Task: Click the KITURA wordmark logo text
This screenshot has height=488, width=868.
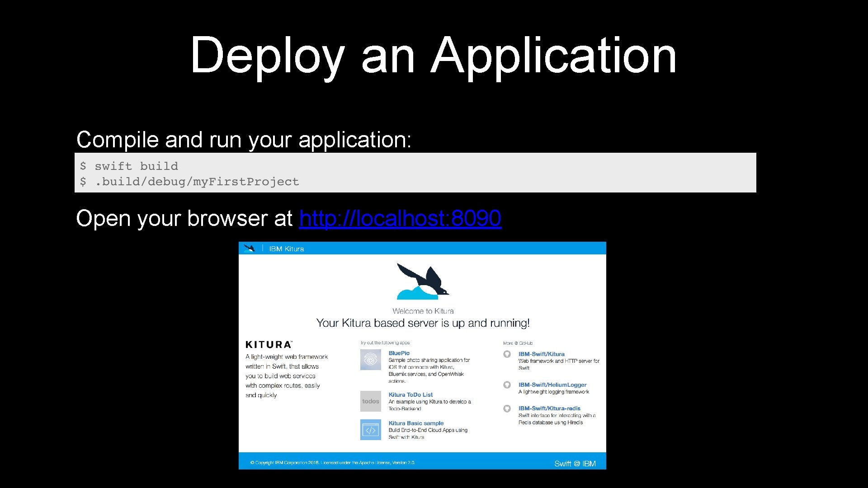Action: (x=269, y=345)
